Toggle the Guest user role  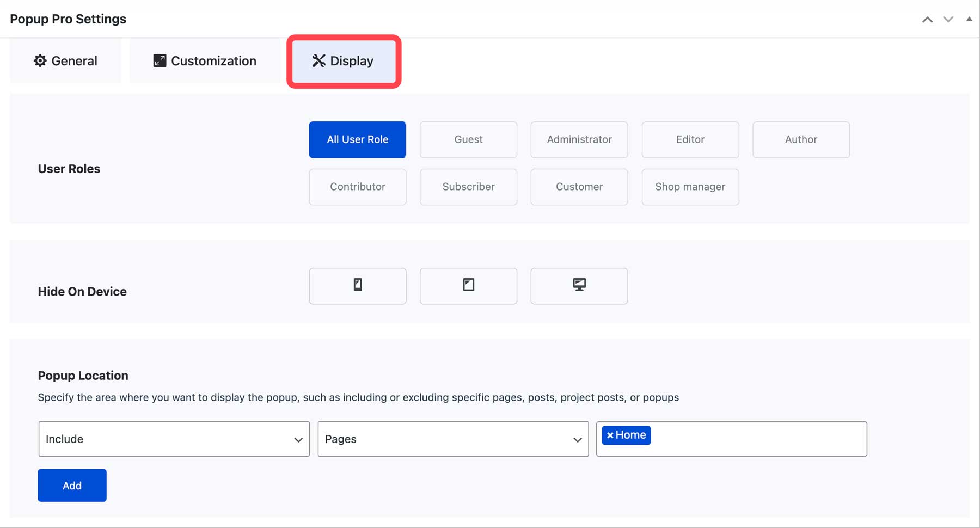point(468,139)
